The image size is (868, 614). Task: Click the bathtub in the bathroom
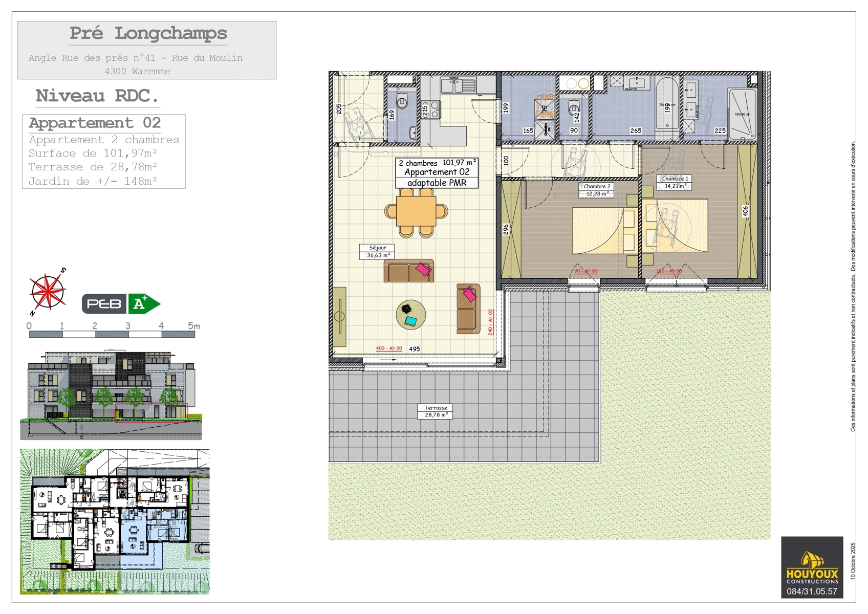[667, 109]
